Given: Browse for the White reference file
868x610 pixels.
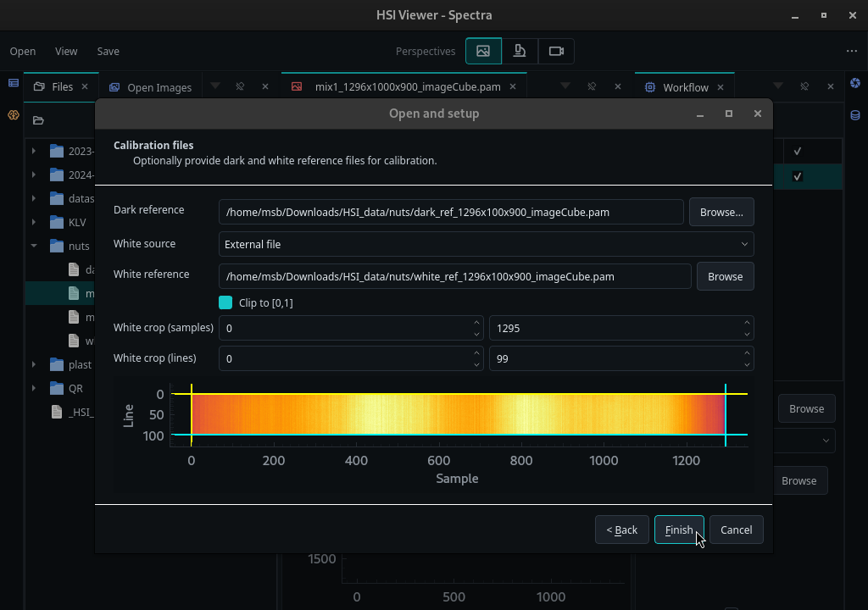Looking at the screenshot, I should [726, 276].
